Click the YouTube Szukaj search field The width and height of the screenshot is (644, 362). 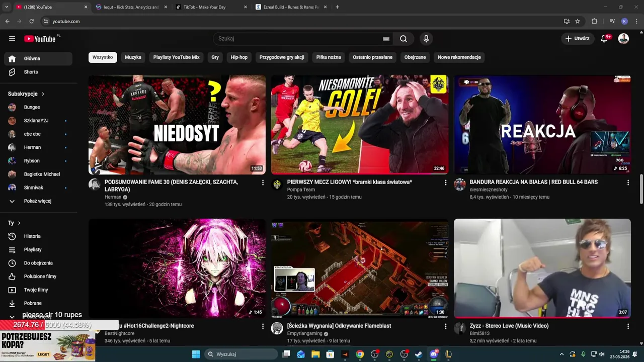pyautogui.click(x=300, y=39)
